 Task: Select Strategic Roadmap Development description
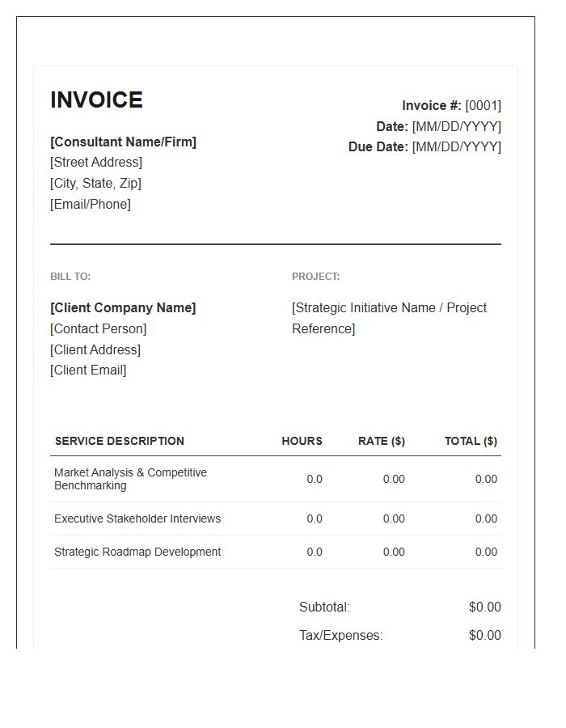137,552
